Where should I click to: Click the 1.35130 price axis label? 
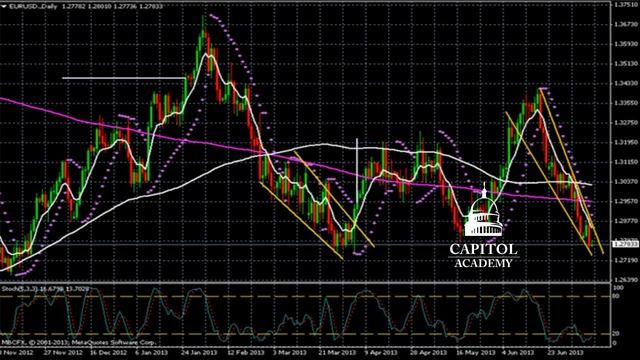[625, 64]
